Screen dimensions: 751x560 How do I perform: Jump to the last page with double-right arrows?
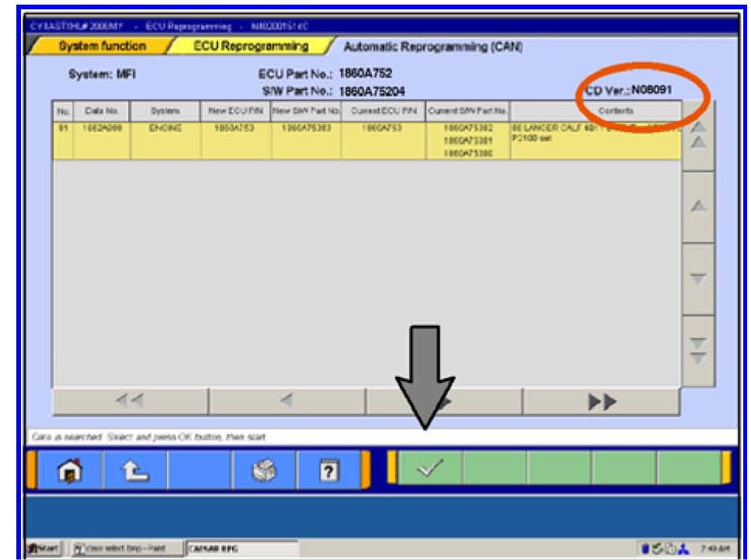[x=600, y=402]
